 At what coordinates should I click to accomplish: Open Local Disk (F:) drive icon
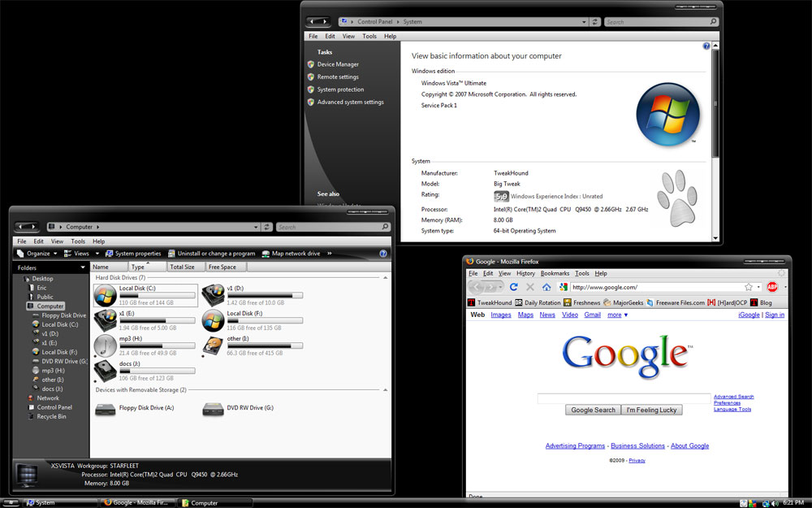point(213,320)
